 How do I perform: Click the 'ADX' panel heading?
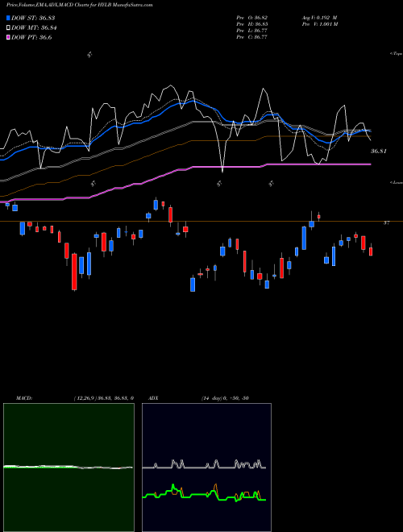[153, 398]
